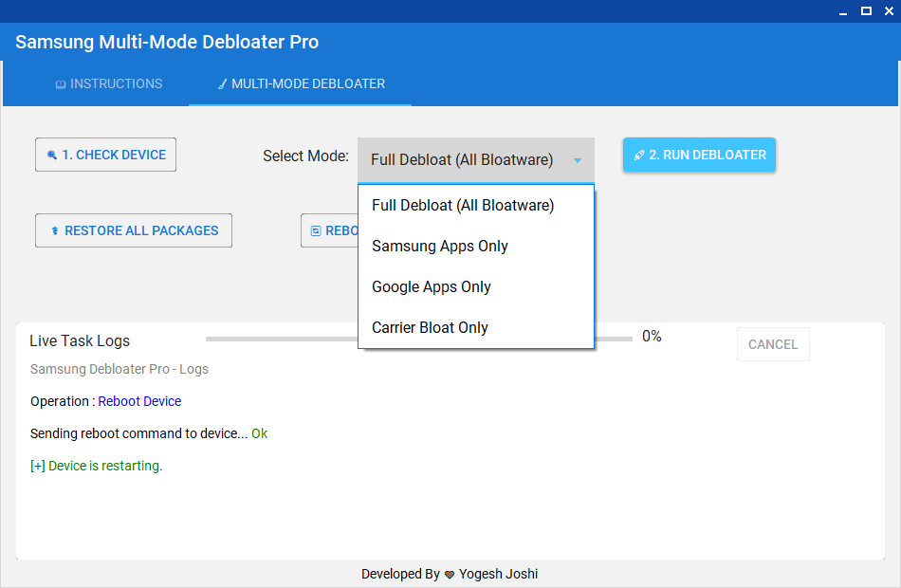Screen dimensions: 901x588
Task: Maximize the Debloater Pro window
Action: point(866,11)
